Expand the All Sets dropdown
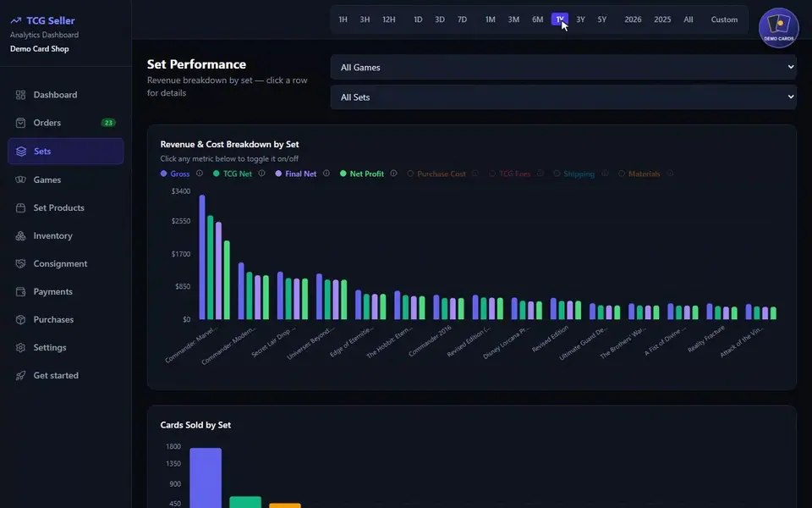 [x=563, y=97]
